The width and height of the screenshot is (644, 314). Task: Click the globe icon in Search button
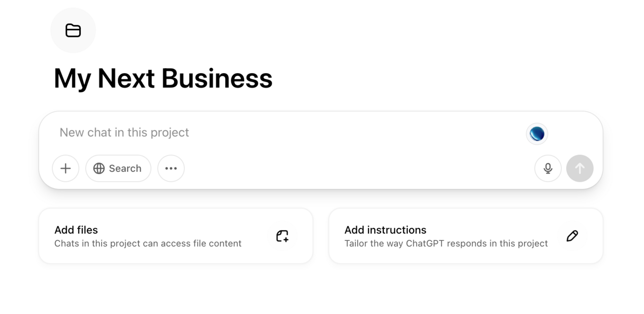pos(99,168)
